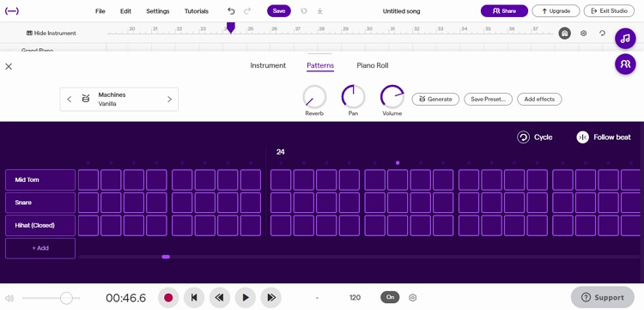Viewport: 644px width, 310px height.
Task: Click the fast forward button
Action: tap(271, 298)
